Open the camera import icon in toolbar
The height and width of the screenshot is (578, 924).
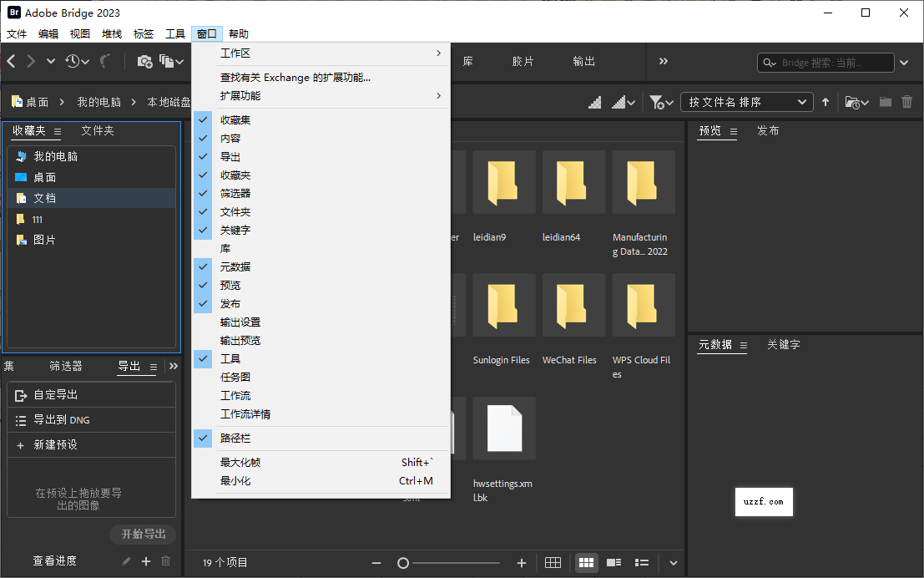point(144,61)
